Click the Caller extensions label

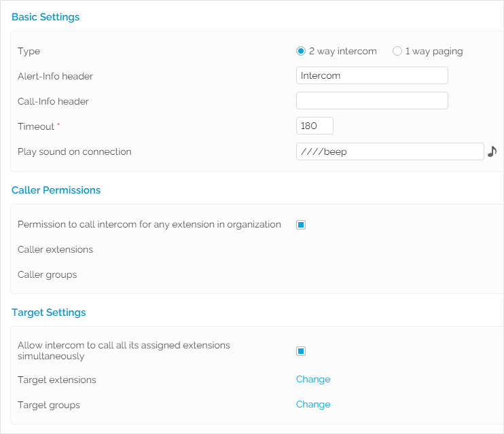pos(55,249)
